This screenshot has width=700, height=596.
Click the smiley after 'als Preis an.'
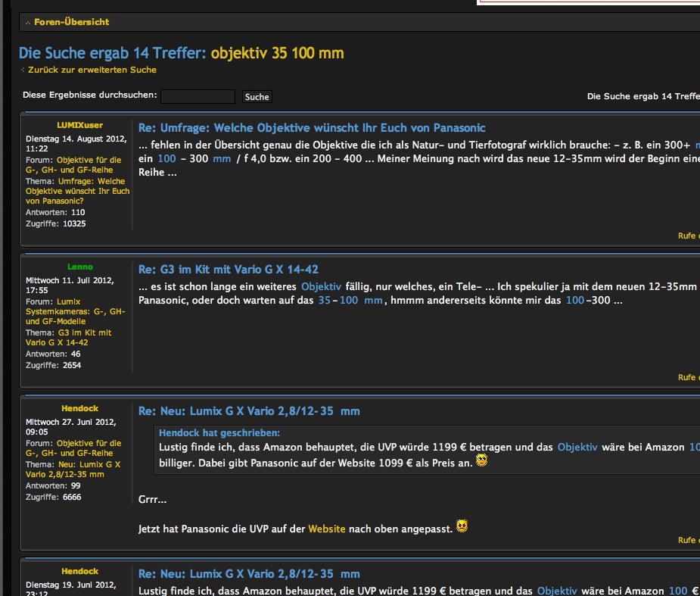click(x=481, y=460)
